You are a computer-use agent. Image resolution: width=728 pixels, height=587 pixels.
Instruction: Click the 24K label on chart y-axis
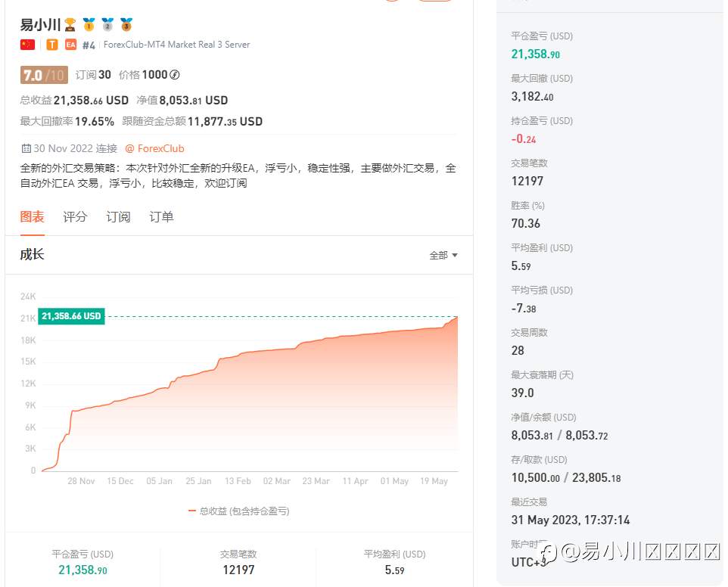28,297
